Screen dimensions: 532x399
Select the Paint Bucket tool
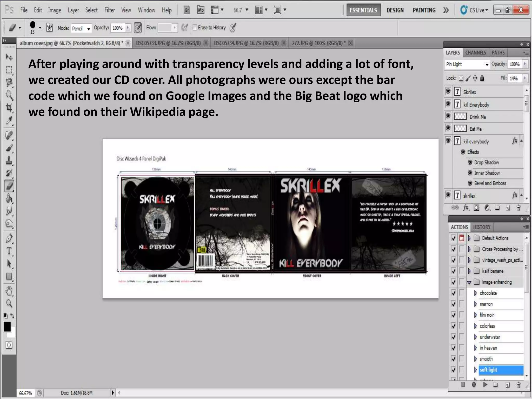point(9,199)
